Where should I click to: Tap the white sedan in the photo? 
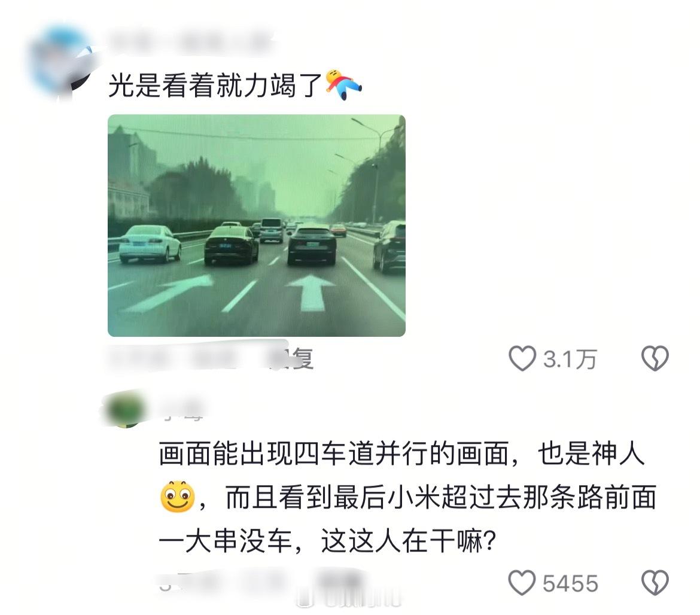pyautogui.click(x=150, y=243)
